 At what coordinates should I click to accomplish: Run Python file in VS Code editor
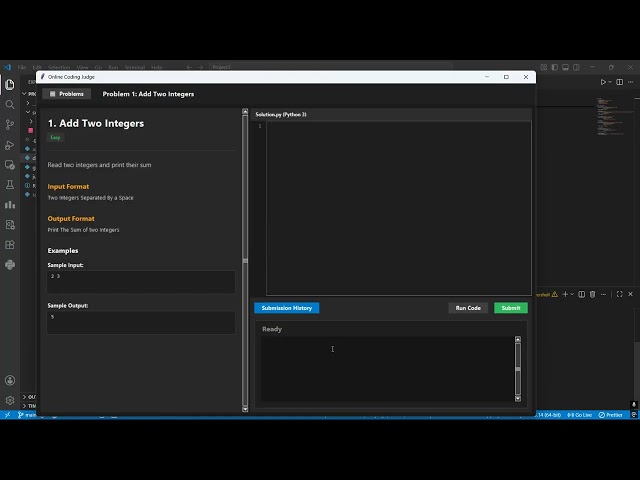(x=603, y=82)
